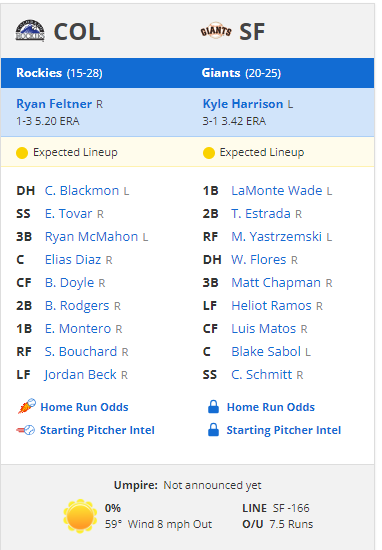Click the lock icon beside Giants Home Run Odds

(213, 407)
